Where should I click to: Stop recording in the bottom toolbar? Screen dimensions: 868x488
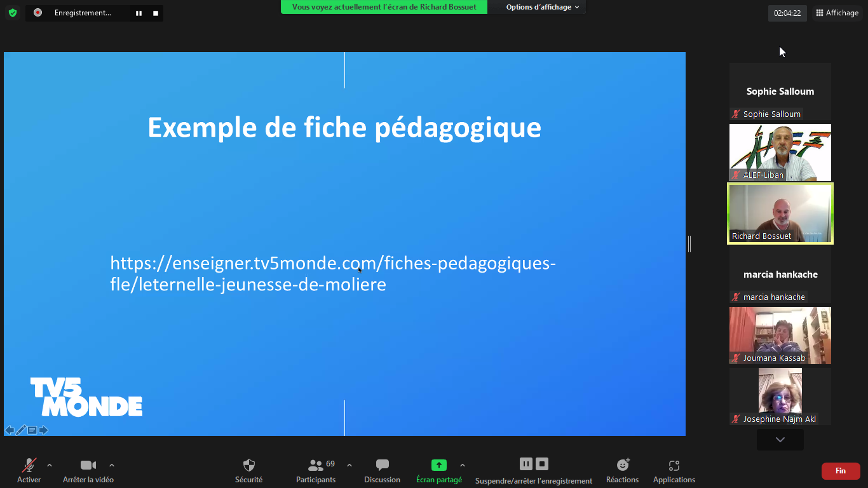click(542, 464)
